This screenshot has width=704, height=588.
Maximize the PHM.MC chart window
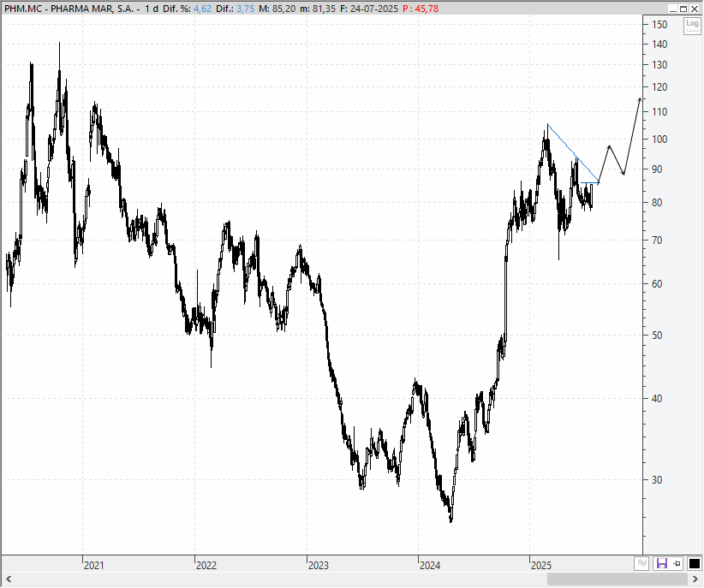pos(683,9)
